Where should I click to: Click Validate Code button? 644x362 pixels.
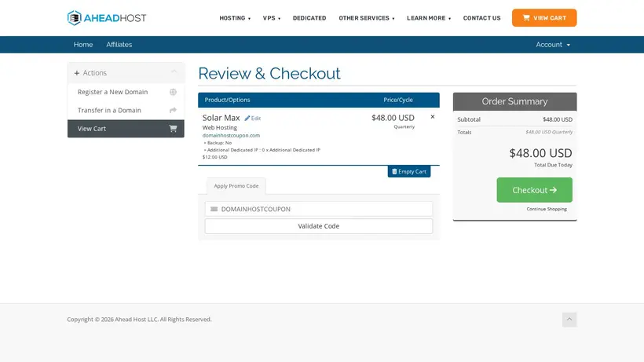click(319, 226)
